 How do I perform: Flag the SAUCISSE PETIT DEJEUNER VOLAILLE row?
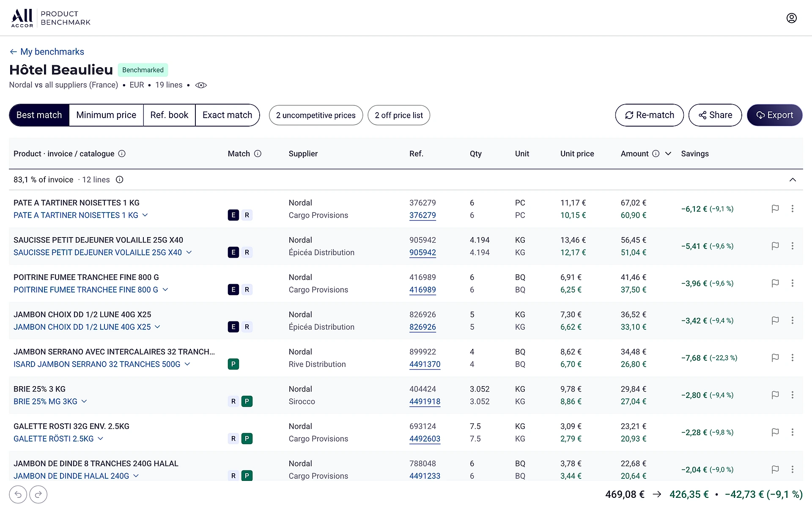[775, 246]
